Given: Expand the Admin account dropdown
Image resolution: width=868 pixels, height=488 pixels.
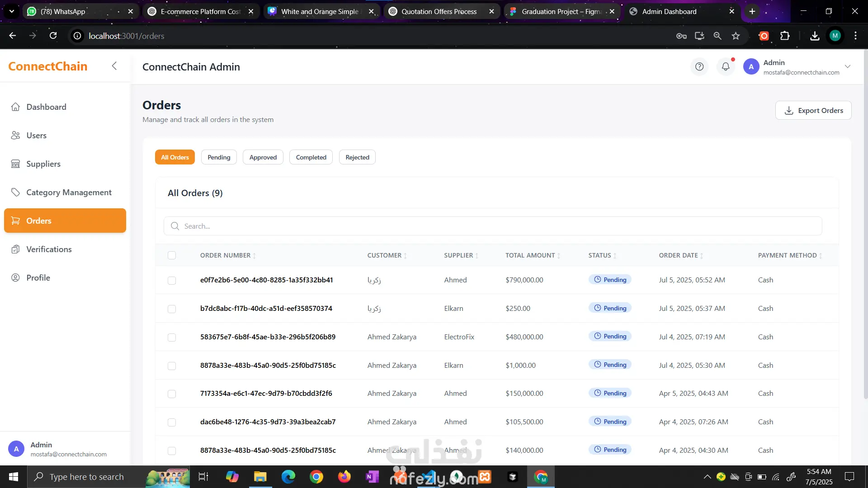Looking at the screenshot, I should click(848, 67).
